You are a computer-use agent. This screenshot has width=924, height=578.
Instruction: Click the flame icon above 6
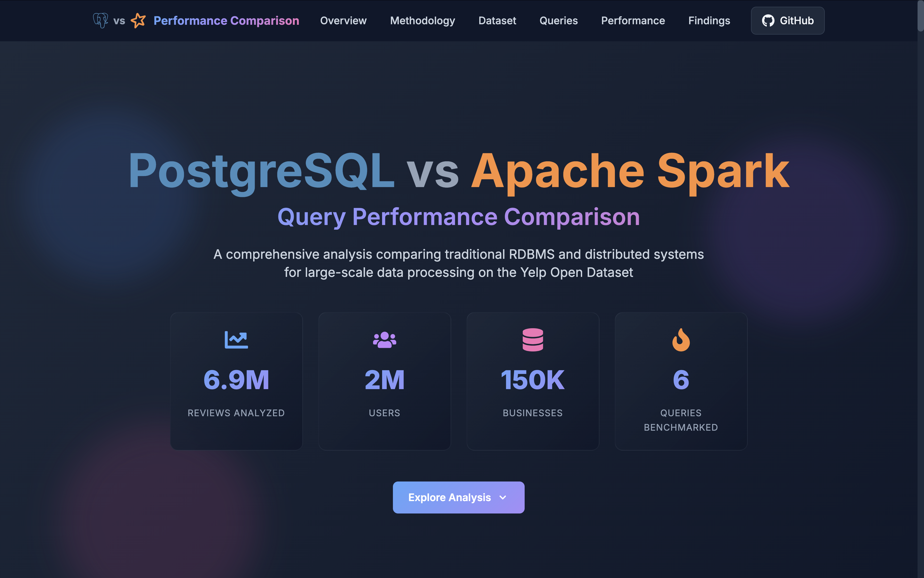[x=681, y=340]
